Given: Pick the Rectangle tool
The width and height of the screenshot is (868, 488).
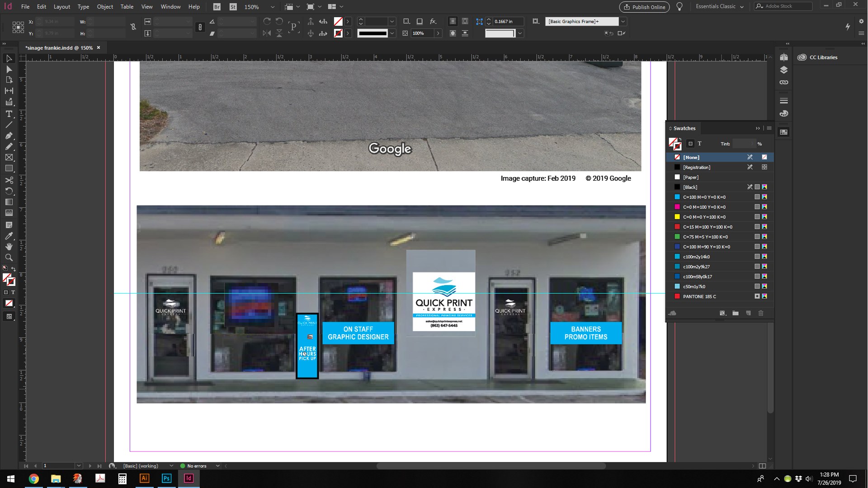Looking at the screenshot, I should point(9,169).
